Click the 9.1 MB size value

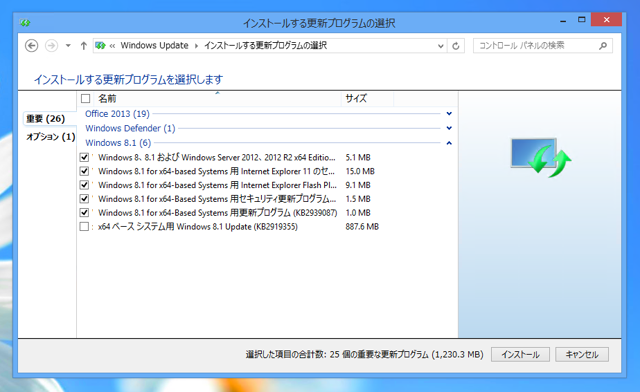point(358,185)
